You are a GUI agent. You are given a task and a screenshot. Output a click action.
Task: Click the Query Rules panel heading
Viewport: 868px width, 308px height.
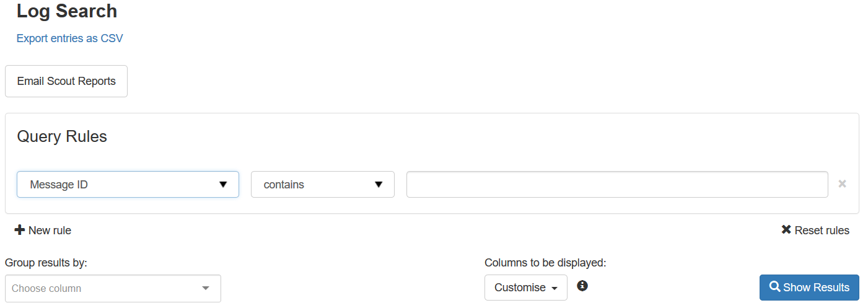(62, 136)
